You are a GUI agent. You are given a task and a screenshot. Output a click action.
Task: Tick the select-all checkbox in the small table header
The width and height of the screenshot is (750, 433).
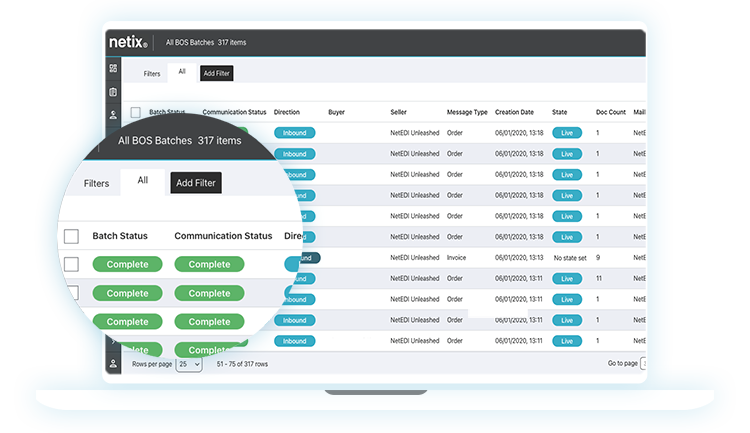point(135,112)
